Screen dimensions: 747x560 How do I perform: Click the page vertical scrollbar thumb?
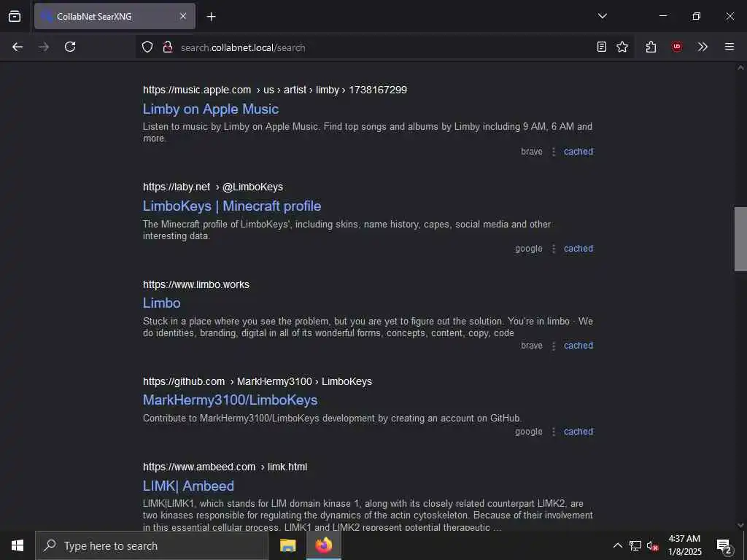[740, 239]
